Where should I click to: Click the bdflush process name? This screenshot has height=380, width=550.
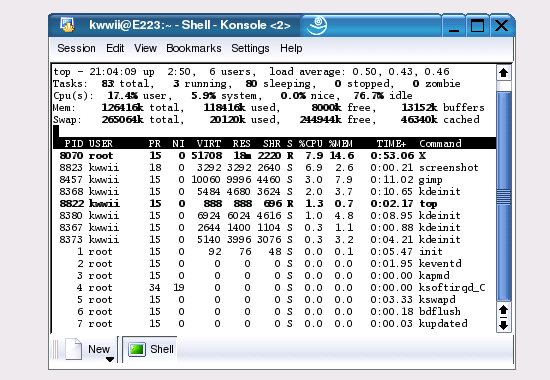(440, 312)
